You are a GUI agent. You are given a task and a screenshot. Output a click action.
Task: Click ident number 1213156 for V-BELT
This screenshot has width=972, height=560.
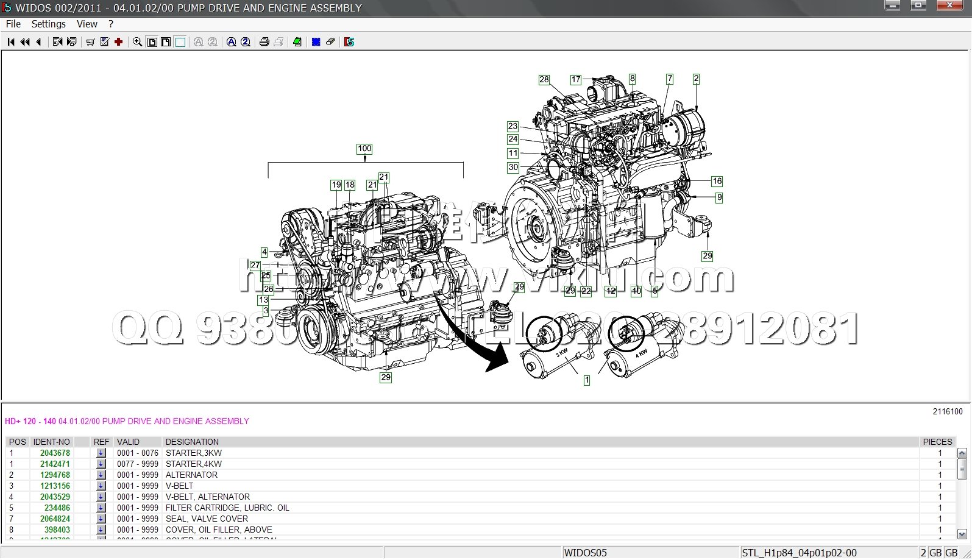pos(55,486)
